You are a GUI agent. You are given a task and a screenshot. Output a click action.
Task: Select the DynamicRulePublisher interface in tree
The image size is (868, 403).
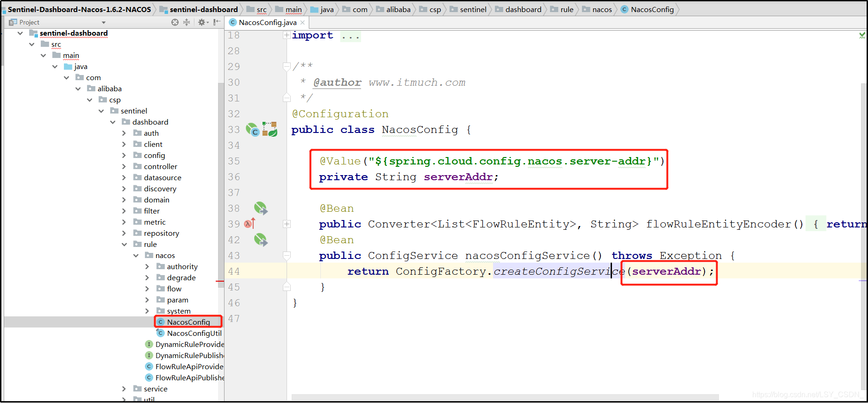(x=184, y=355)
